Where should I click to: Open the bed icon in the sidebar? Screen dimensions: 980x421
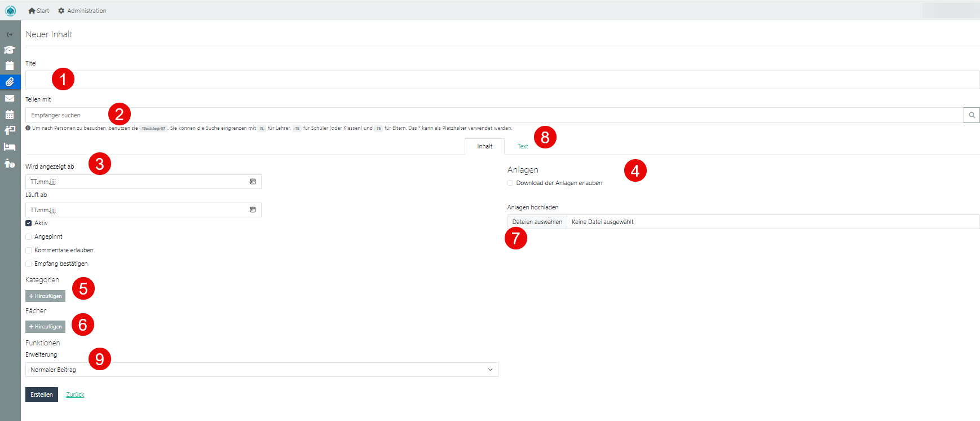pyautogui.click(x=10, y=147)
